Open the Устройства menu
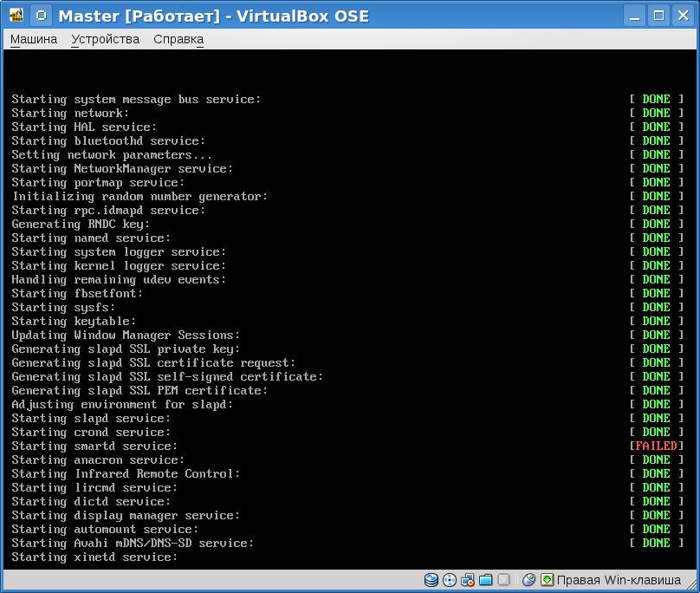The image size is (700, 593). pos(105,39)
